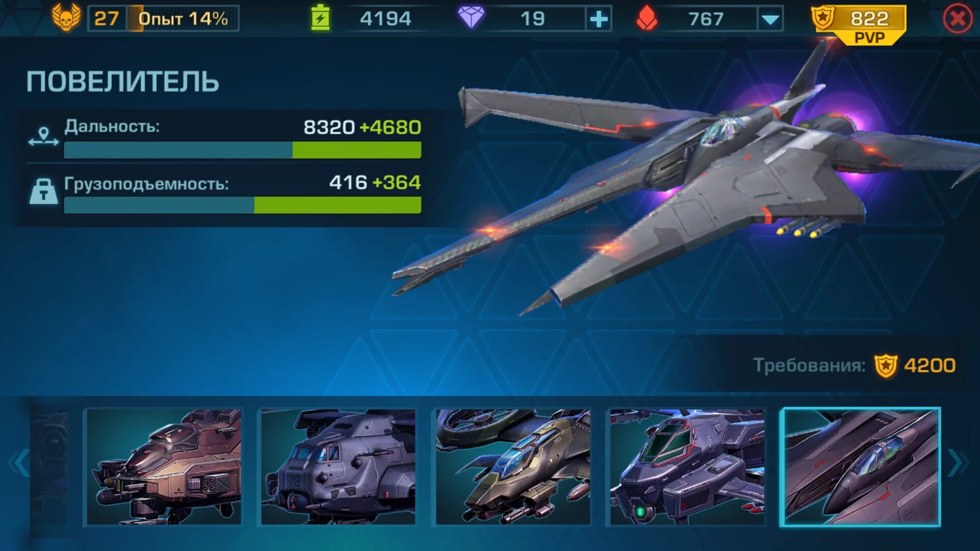980x551 pixels.
Task: Show previous aircraft with left chevron
Action: tap(19, 463)
